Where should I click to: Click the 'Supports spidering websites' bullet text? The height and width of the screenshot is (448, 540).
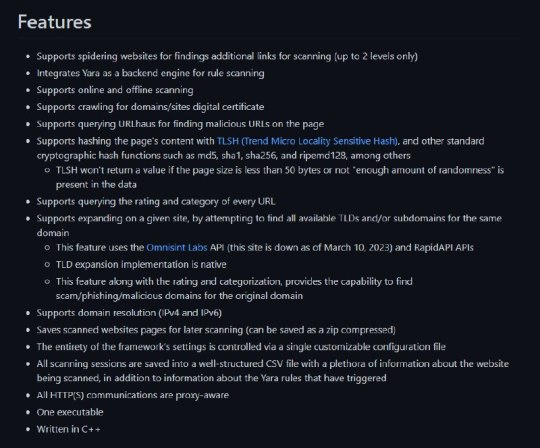tap(227, 56)
